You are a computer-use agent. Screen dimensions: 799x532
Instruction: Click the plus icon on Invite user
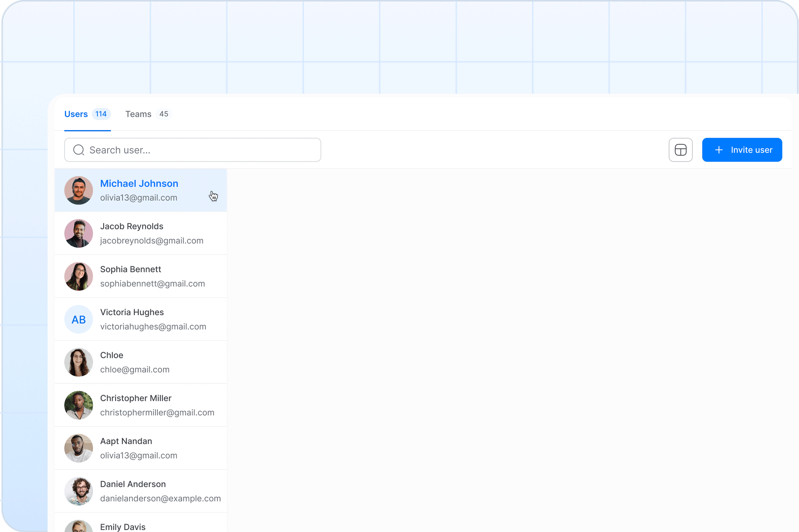point(719,150)
